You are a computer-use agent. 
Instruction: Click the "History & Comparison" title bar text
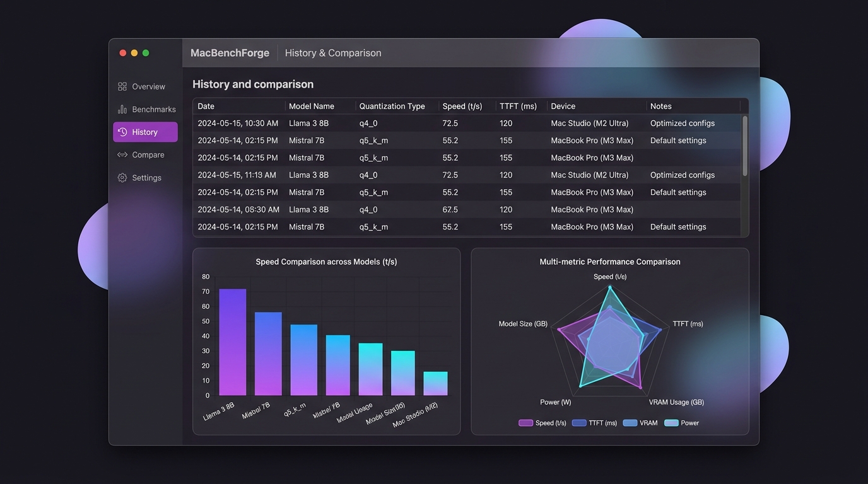pyautogui.click(x=333, y=53)
